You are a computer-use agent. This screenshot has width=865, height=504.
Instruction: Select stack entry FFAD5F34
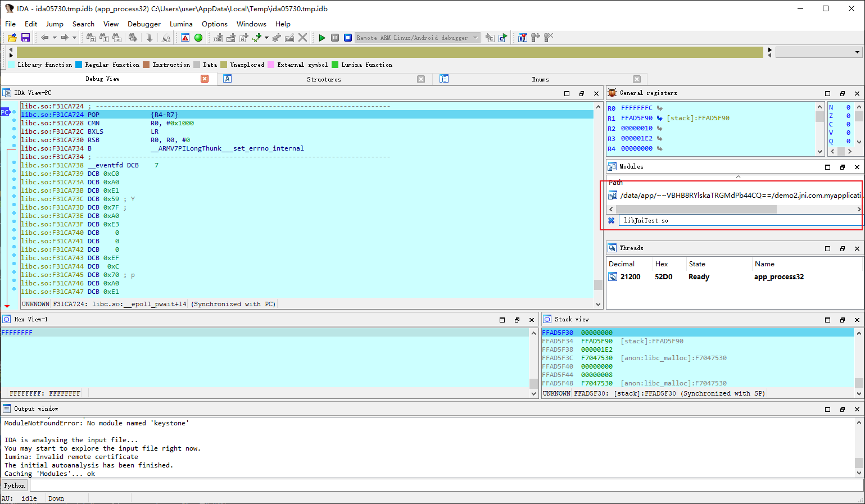click(698, 341)
